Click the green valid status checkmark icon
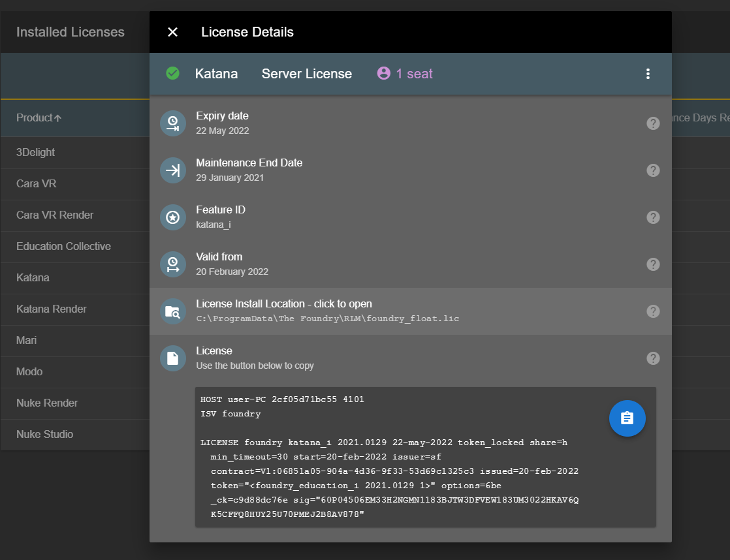730x560 pixels. click(173, 74)
